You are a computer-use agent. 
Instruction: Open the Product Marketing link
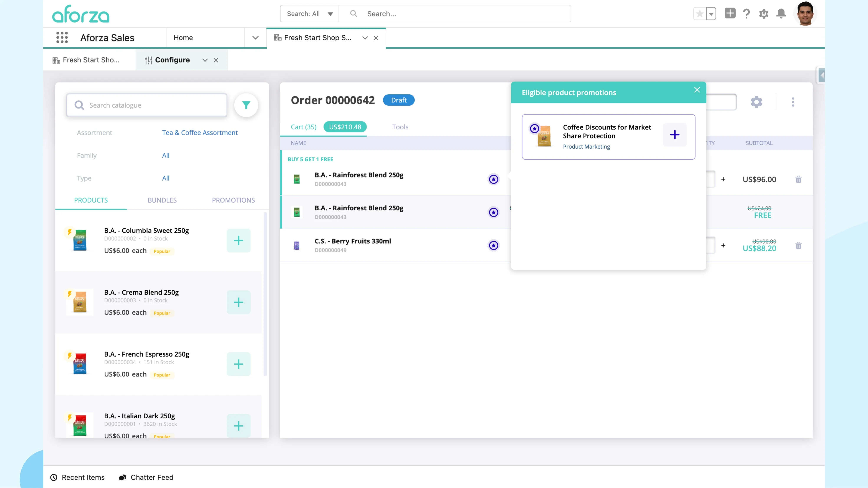click(586, 146)
